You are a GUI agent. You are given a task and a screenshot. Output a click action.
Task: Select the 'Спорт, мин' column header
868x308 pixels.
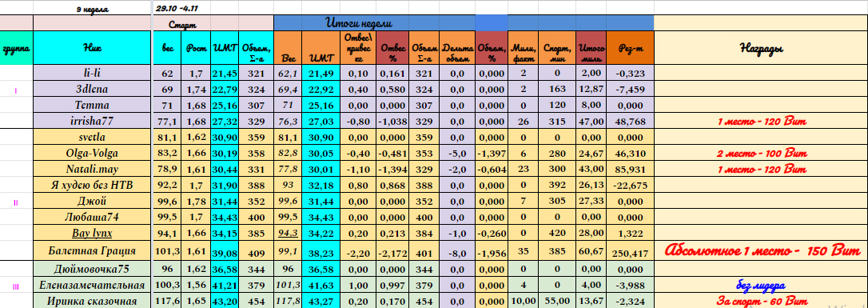(x=557, y=48)
